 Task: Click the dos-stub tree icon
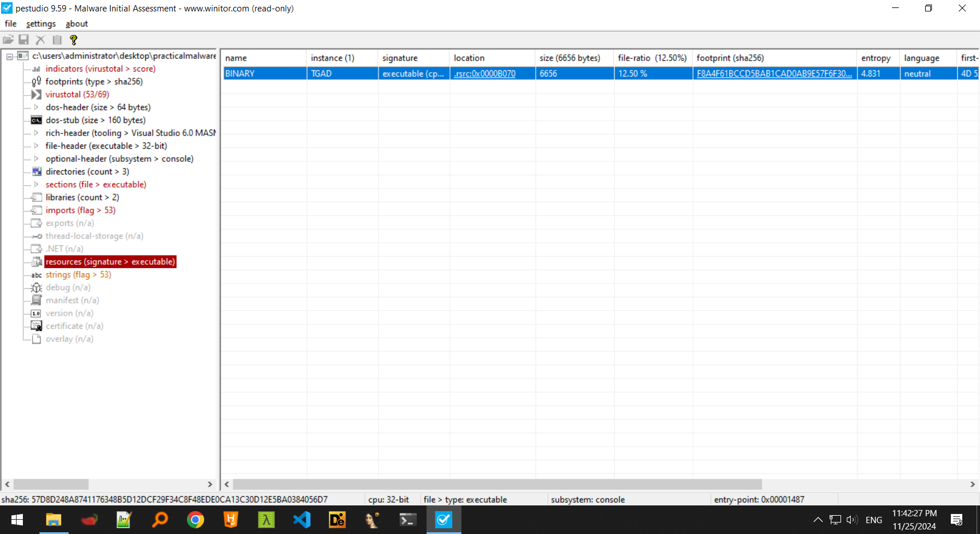click(37, 120)
